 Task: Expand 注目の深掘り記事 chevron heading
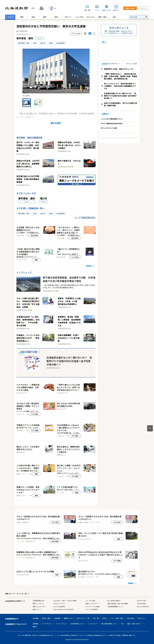30,352
